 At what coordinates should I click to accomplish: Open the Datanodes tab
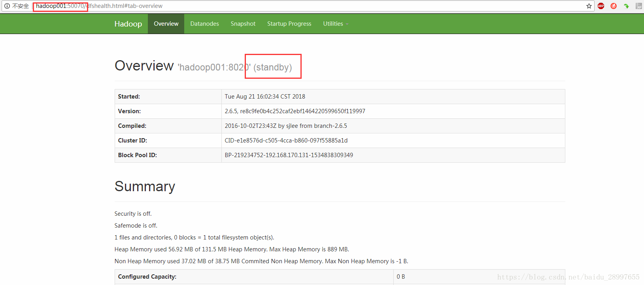204,24
